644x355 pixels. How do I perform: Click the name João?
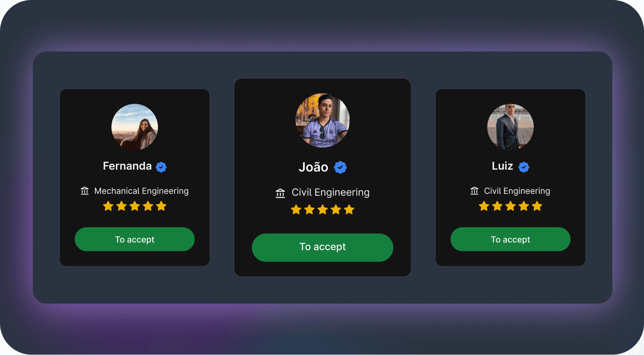pyautogui.click(x=313, y=167)
